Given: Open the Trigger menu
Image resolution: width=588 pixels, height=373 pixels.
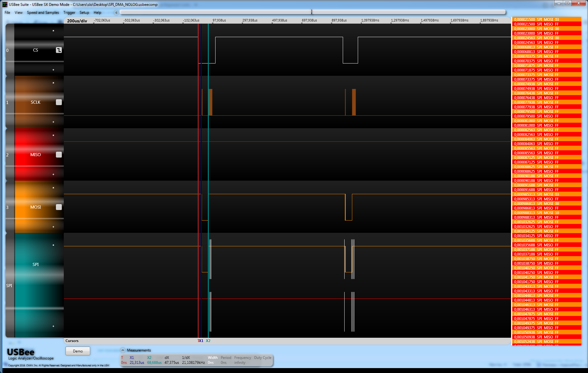Looking at the screenshot, I should pos(69,13).
